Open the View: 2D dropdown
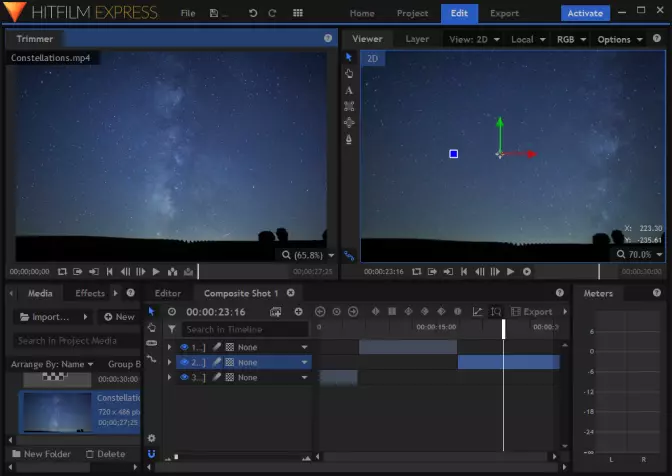 [x=474, y=39]
